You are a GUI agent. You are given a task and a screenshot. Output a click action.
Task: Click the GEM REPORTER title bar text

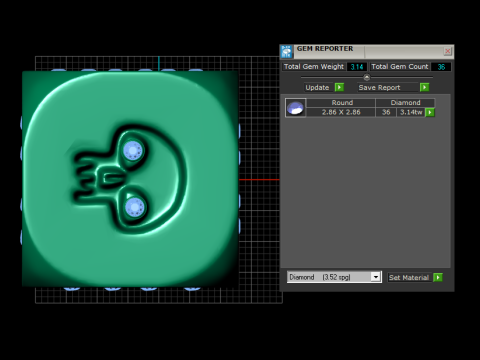[x=325, y=49]
